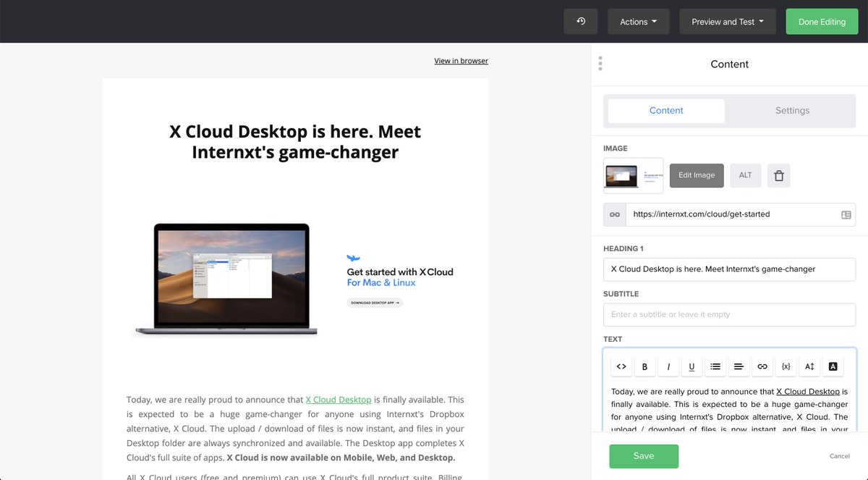Open the Actions dropdown menu
868x480 pixels.
pyautogui.click(x=638, y=21)
